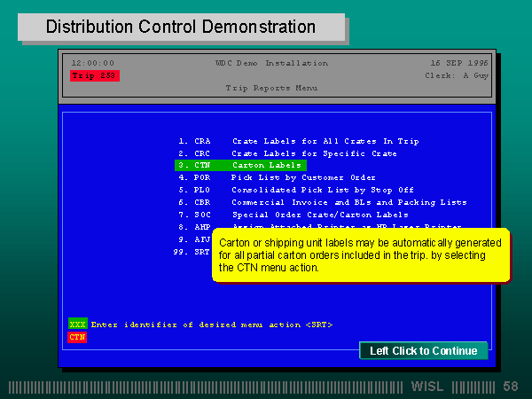Click the WISL footer label
The height and width of the screenshot is (399, 532).
point(427,387)
